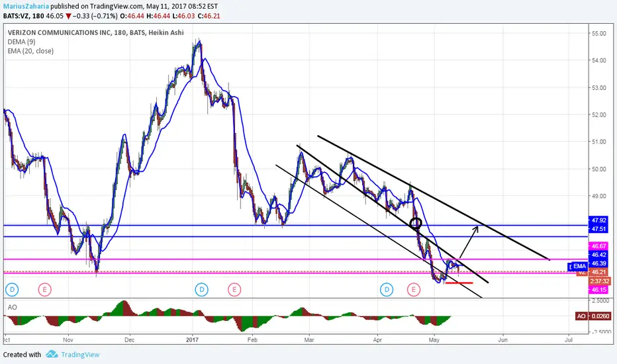Click the O:46.44 open value in header

[132, 16]
